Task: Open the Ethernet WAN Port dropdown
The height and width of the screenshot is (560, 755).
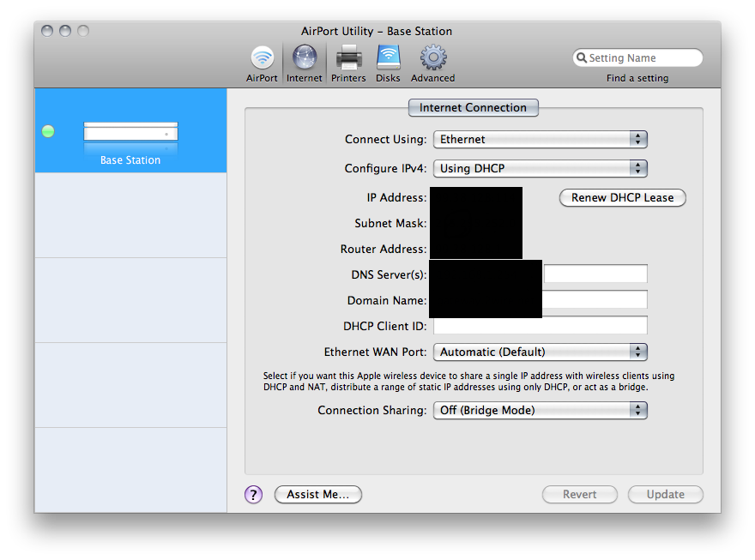Action: (x=541, y=352)
